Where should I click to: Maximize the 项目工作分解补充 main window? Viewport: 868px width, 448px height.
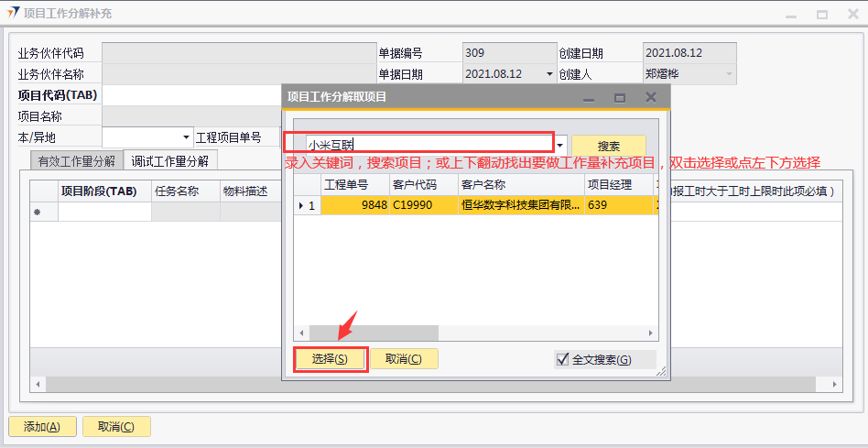click(x=821, y=15)
